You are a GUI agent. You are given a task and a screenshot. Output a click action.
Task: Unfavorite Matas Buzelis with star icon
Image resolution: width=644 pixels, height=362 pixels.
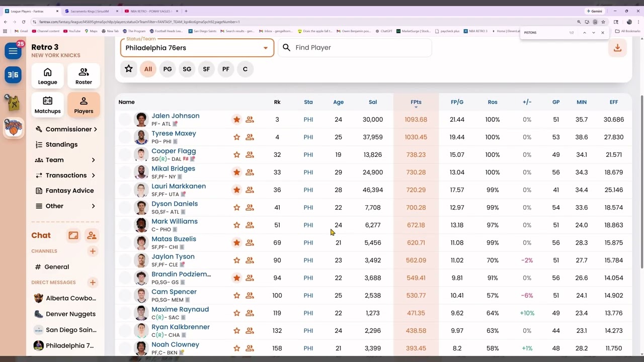(236, 243)
